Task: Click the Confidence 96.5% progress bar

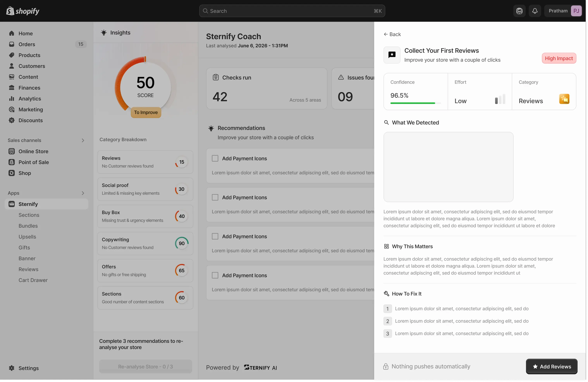Action: point(415,103)
